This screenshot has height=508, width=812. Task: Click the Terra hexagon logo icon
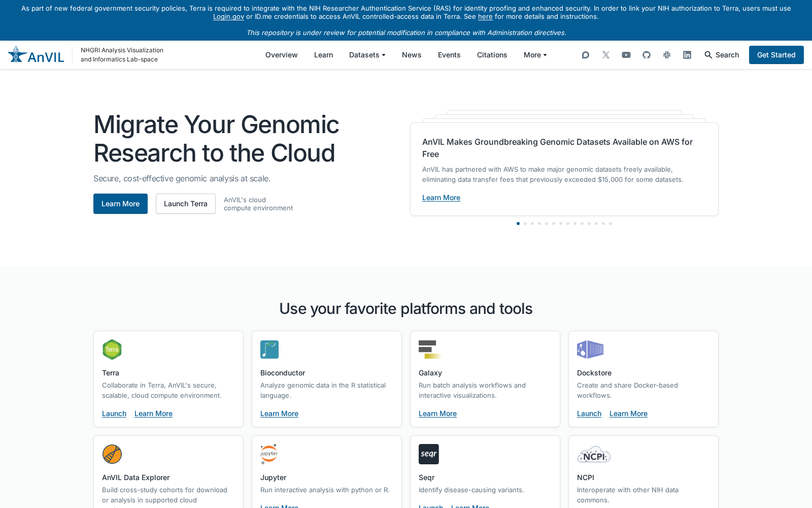tap(112, 350)
